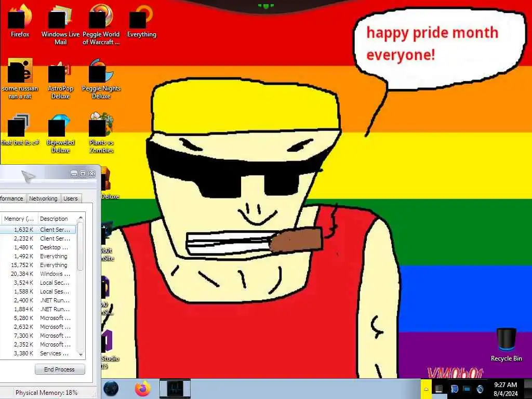Select the Windows ... row with 20,384 K
This screenshot has height=399, width=532.
click(38, 274)
